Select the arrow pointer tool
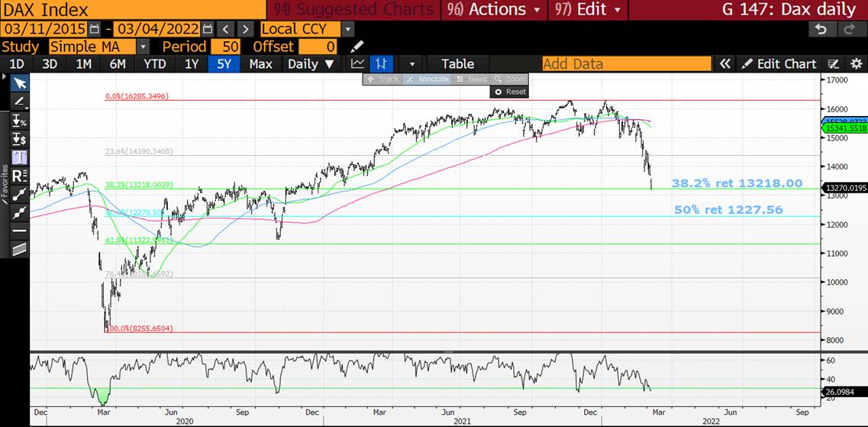The height and width of the screenshot is (427, 868). [x=20, y=83]
